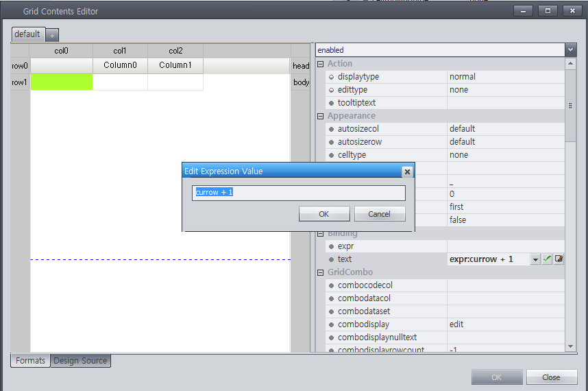The height and width of the screenshot is (391, 588).
Task: Add new format tab with plus icon
Action: point(52,36)
